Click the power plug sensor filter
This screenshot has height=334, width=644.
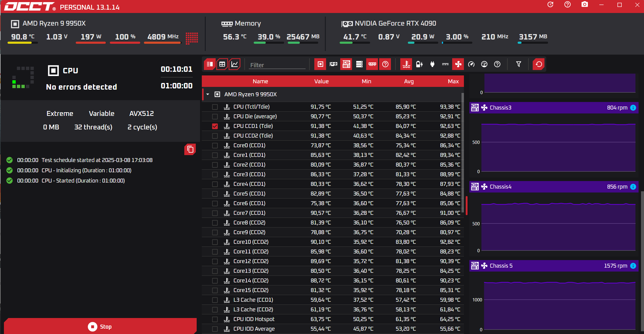click(432, 64)
